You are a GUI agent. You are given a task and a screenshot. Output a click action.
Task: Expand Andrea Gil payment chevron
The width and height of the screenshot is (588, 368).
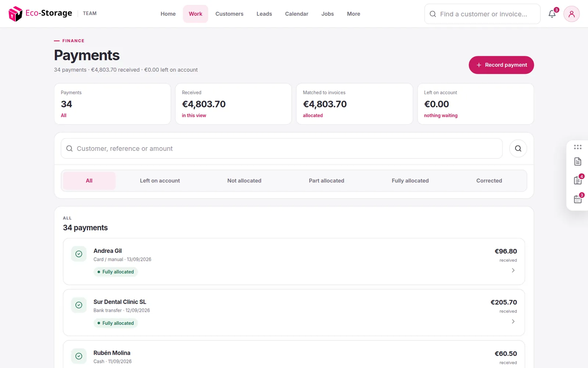click(x=513, y=270)
